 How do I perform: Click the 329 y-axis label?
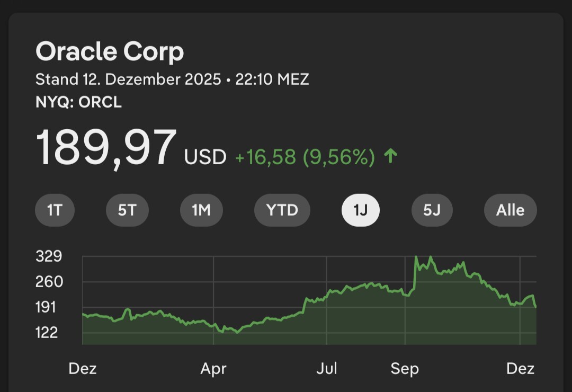[49, 257]
